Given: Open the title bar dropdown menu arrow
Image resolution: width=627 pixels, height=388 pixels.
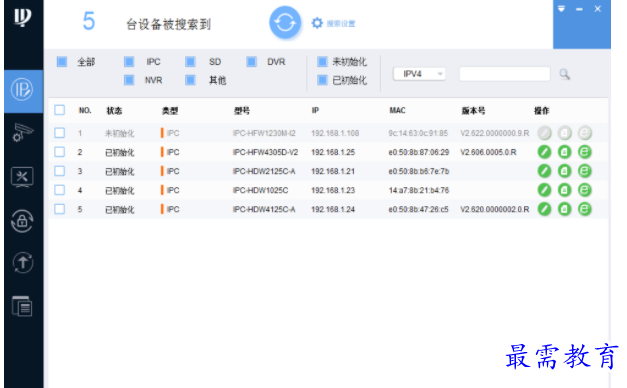Looking at the screenshot, I should pos(561,9).
